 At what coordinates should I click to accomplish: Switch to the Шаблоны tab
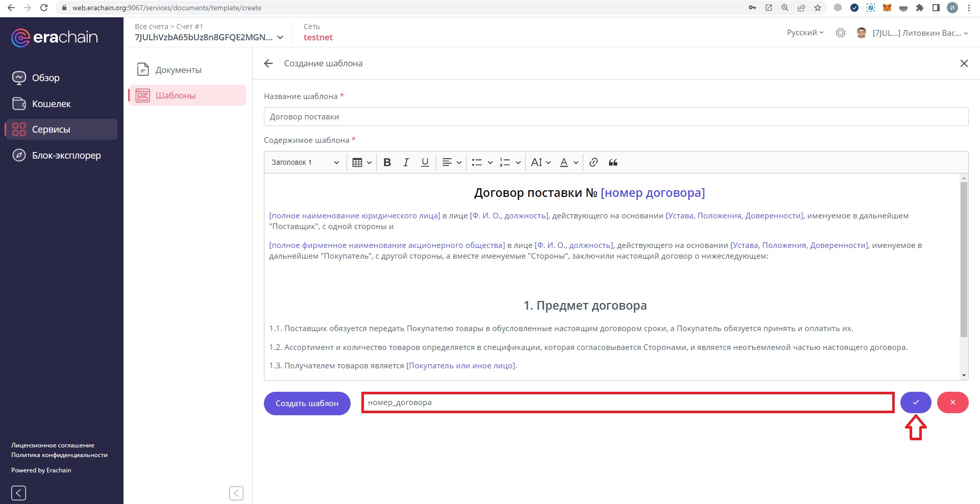click(x=175, y=95)
